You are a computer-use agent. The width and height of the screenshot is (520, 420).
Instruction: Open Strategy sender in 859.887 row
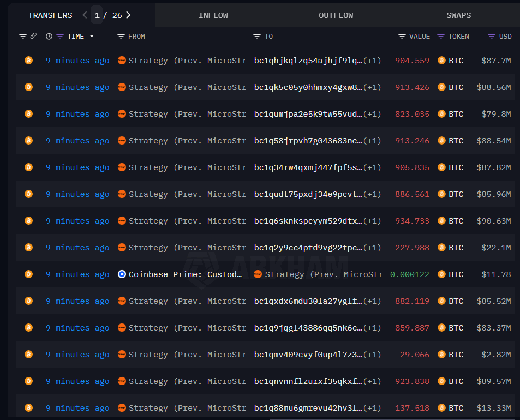click(x=187, y=328)
